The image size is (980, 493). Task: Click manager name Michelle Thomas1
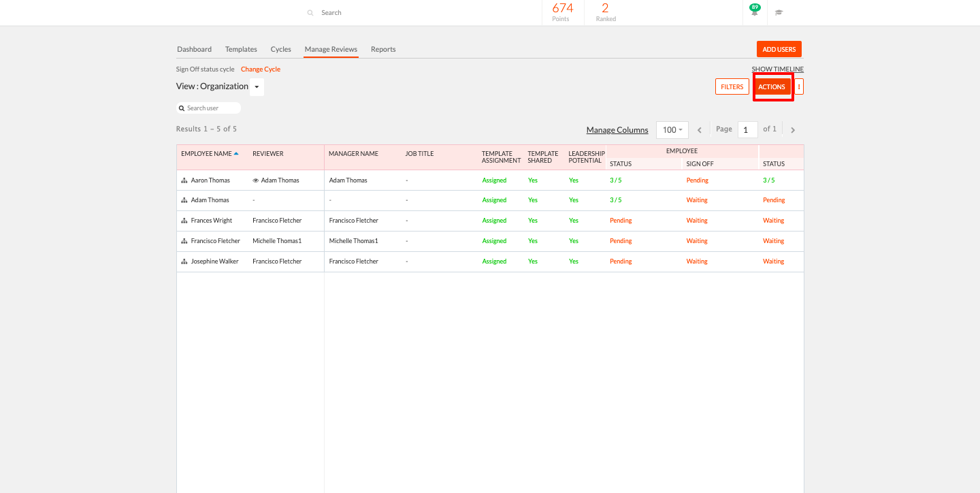click(x=353, y=241)
